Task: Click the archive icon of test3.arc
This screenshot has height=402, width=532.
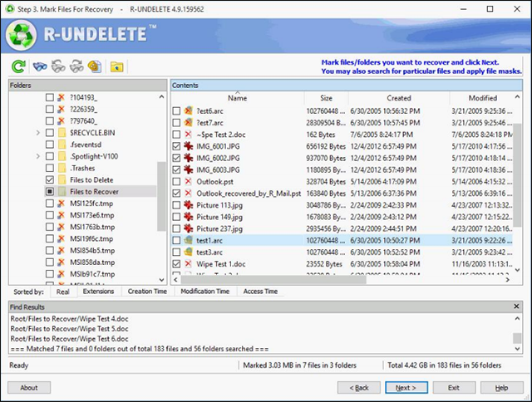Action: pos(189,252)
